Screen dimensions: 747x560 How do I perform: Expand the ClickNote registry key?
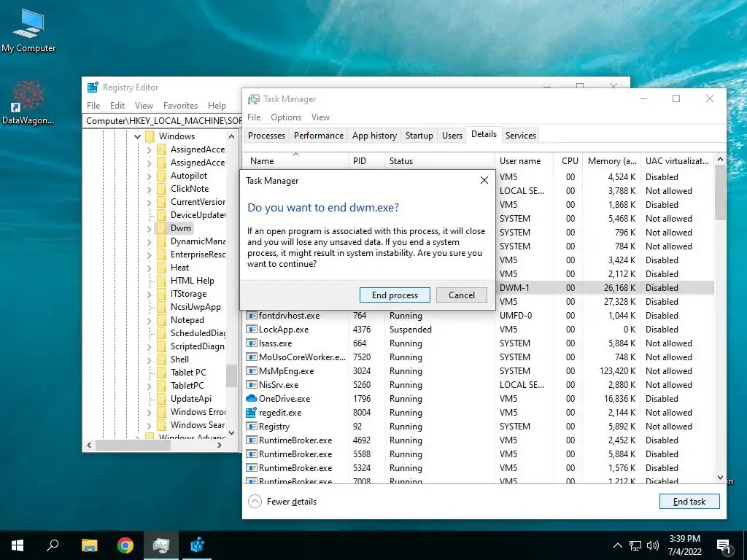tap(149, 189)
